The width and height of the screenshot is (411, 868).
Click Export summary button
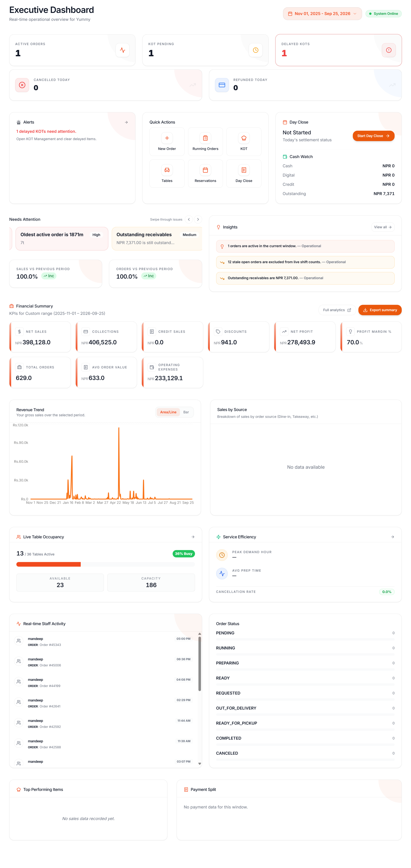pyautogui.click(x=380, y=310)
